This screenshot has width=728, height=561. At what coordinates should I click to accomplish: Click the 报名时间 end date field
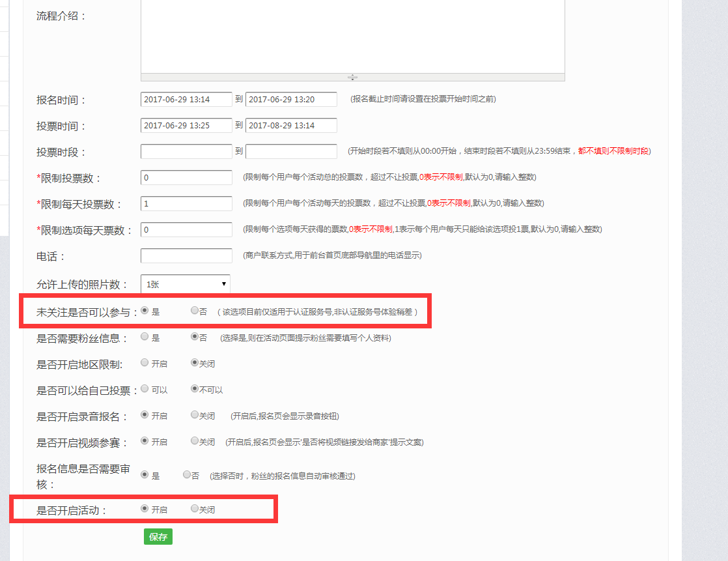[290, 98]
